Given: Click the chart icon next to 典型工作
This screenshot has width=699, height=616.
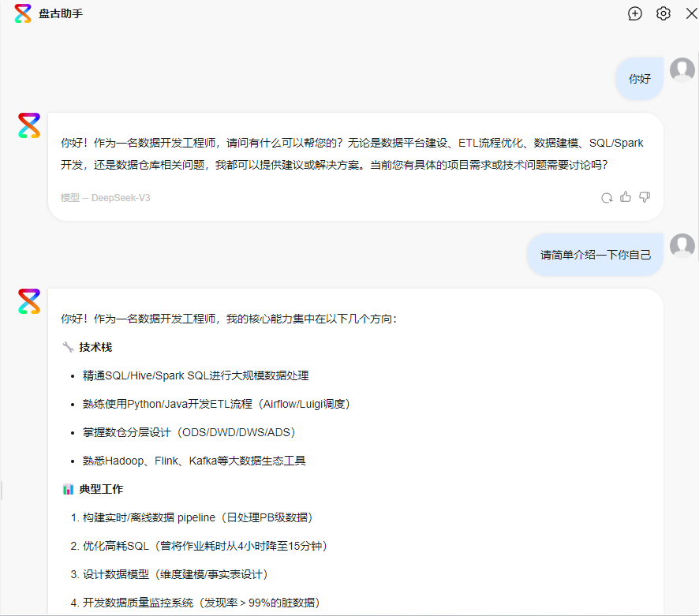Looking at the screenshot, I should [68, 490].
